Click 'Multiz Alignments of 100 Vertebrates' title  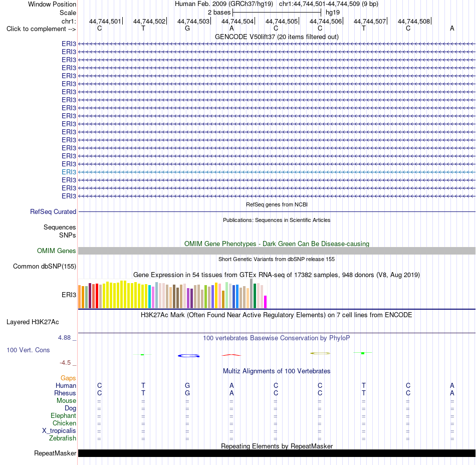277,371
